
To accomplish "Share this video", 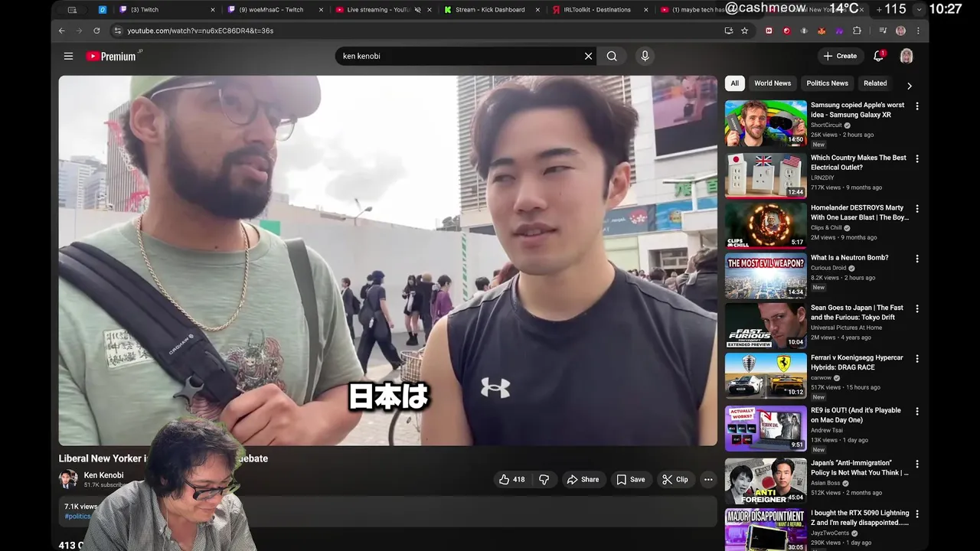I will [x=583, y=480].
